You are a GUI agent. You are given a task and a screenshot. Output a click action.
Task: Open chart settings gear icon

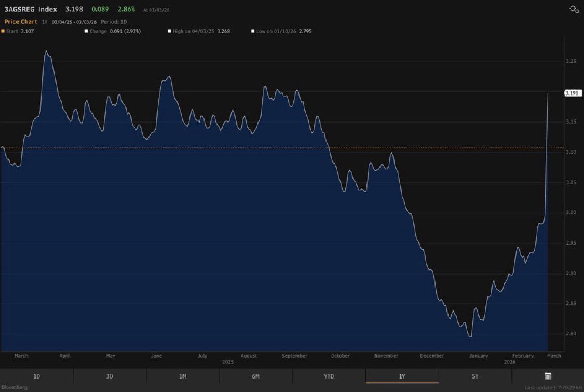[x=574, y=9]
